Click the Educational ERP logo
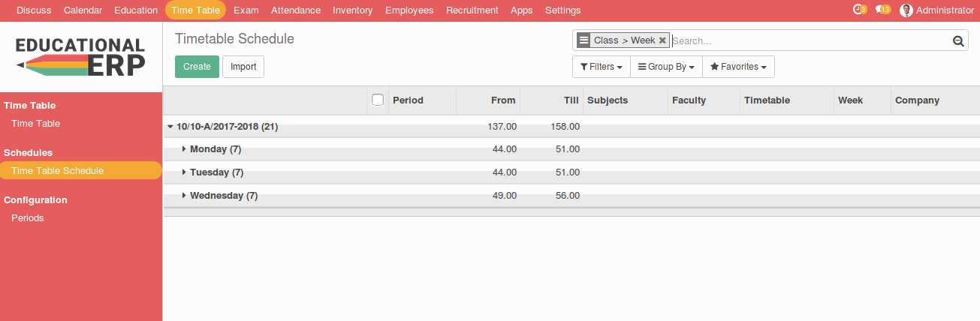 81,57
